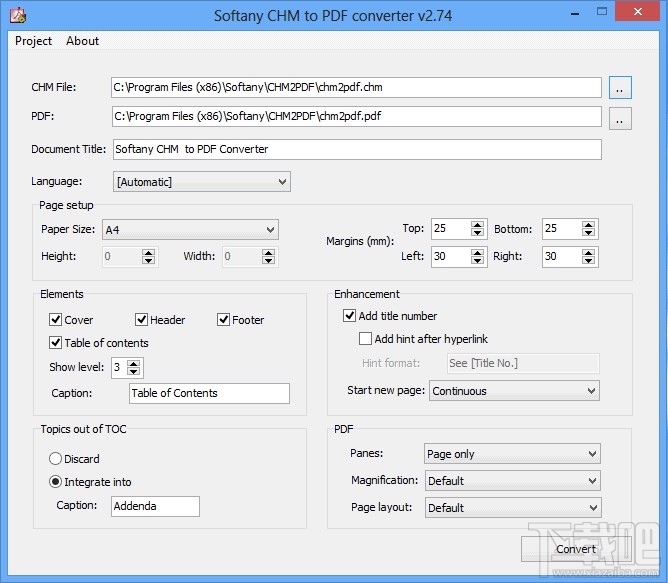Viewport: 668px width, 583px height.
Task: Click the PDF path field
Action: tap(356, 116)
